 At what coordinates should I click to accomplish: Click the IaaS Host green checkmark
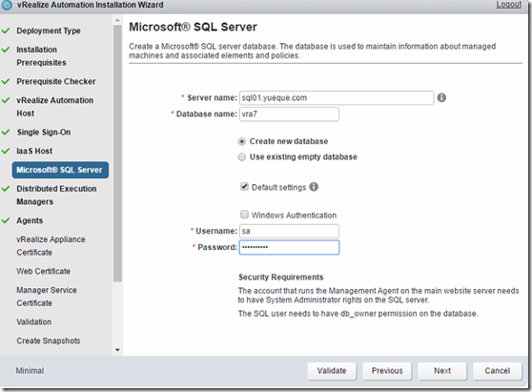pos(6,151)
